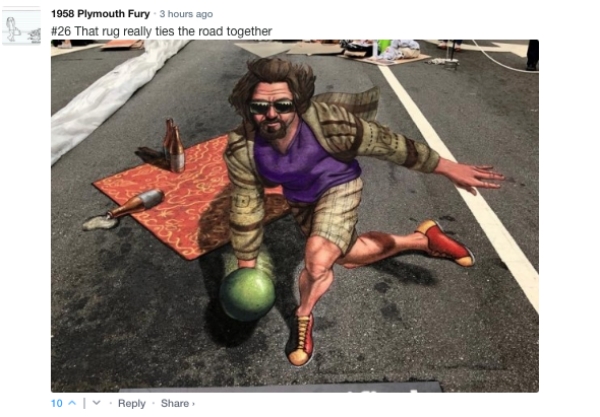This screenshot has height=417, width=600.
Task: Click the purple shirt in the drawing
Action: (304, 163)
